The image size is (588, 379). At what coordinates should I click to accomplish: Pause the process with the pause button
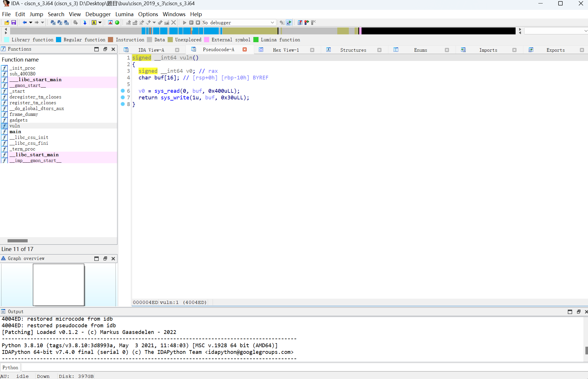pos(191,23)
